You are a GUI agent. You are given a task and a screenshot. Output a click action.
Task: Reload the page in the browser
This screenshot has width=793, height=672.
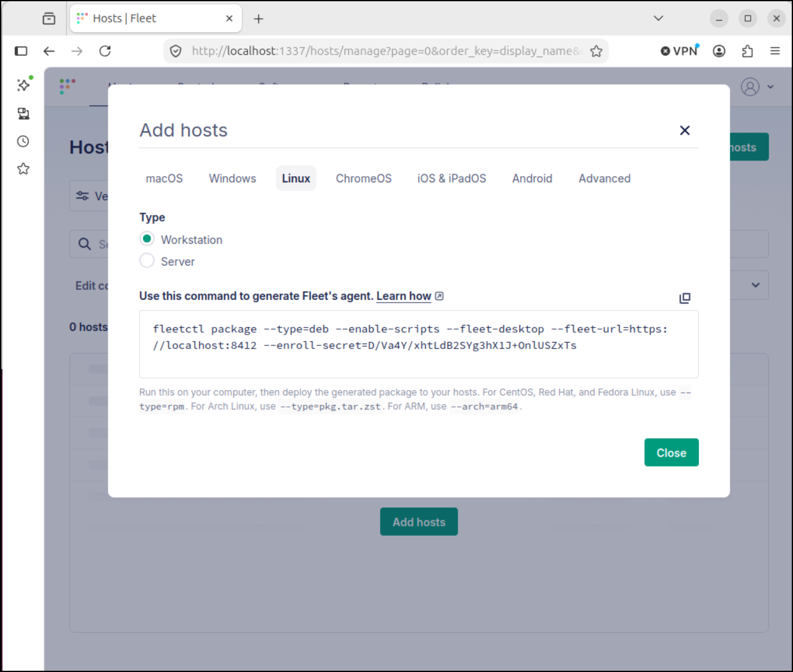tap(105, 51)
